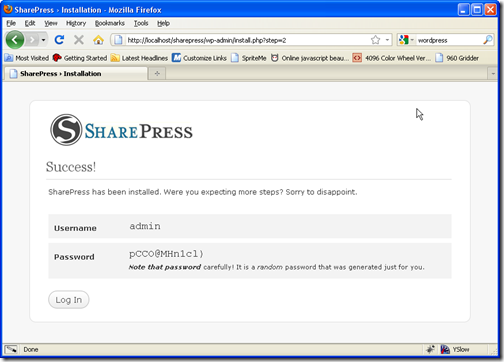Viewport: 504px width, 362px height.
Task: Click the greyed Forward arrow button
Action: [32, 40]
